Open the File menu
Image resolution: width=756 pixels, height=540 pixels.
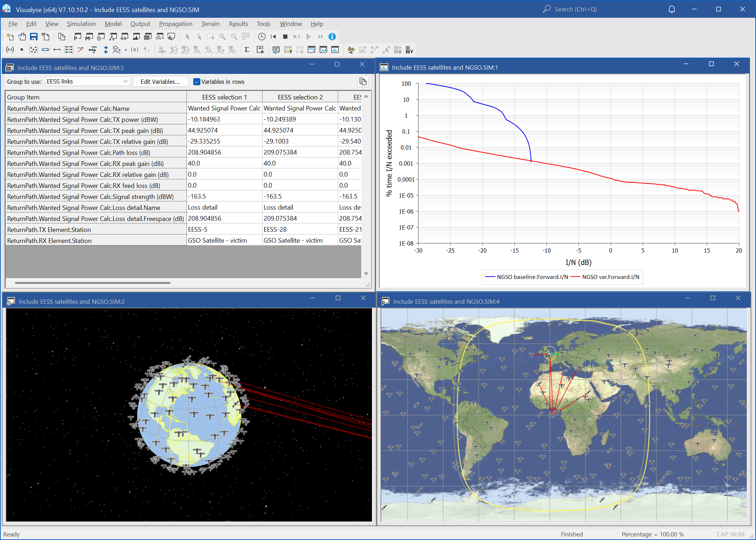[13, 24]
